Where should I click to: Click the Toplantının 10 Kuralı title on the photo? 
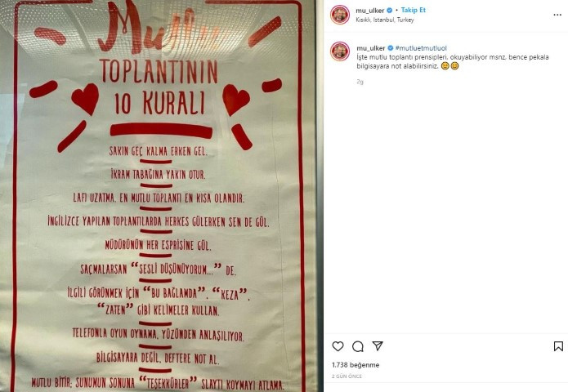tap(159, 87)
